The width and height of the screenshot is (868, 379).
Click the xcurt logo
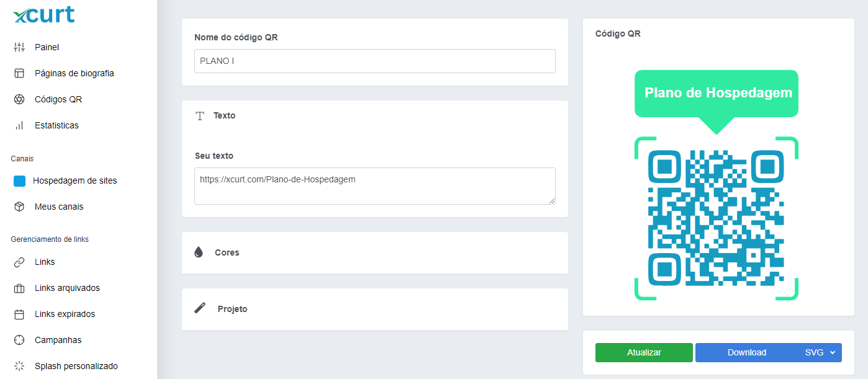(43, 16)
